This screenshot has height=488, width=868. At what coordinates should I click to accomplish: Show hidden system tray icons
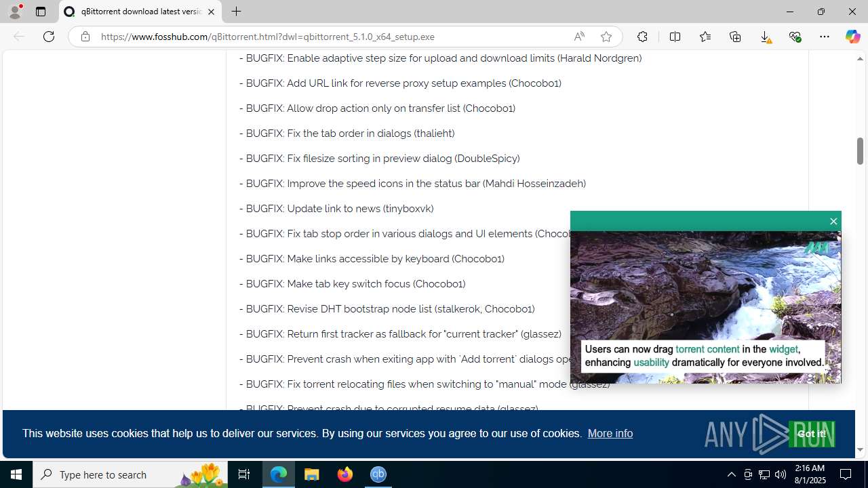[731, 474]
